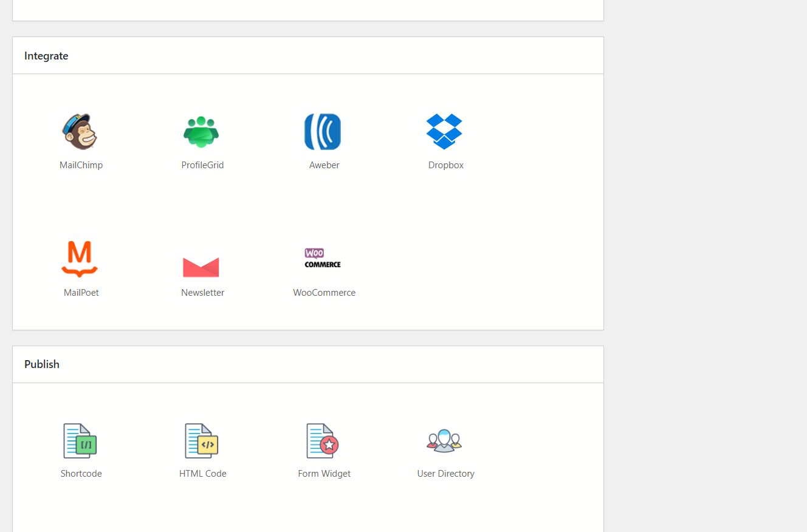Screen dimensions: 807x532
Task: Click the Newsletter envelope icon
Action: 202,266
